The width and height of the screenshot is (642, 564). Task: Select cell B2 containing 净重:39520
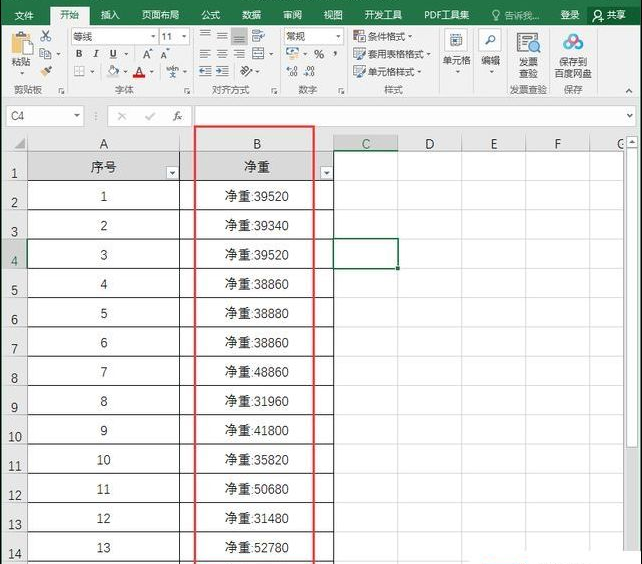point(256,197)
